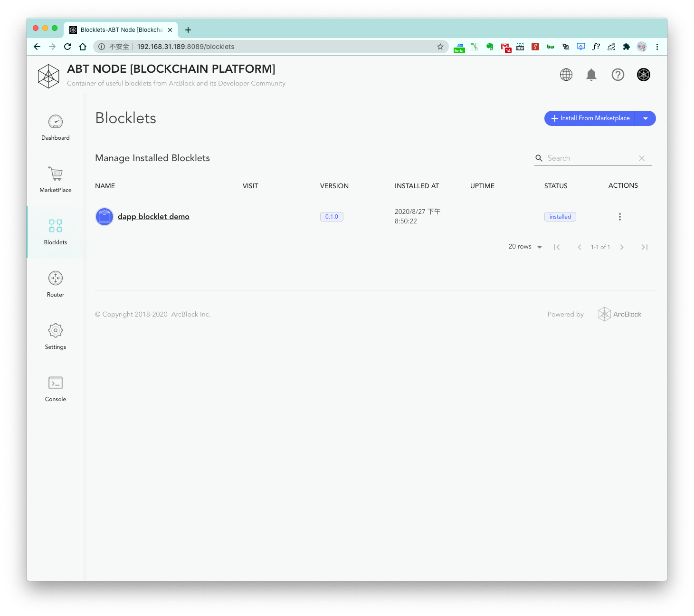Open the dapp blocklet demo link
This screenshot has height=616, width=694.
(153, 217)
